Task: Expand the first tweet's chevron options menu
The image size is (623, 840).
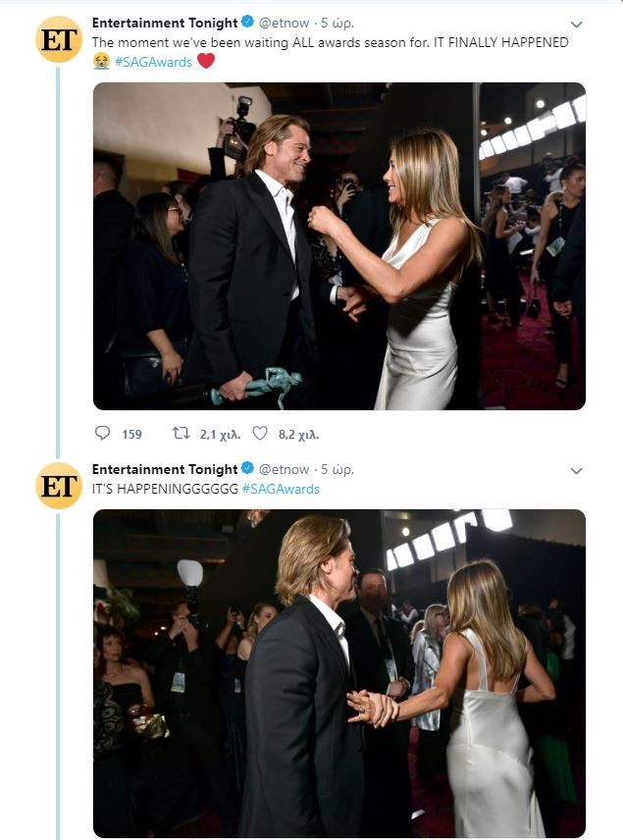Action: pyautogui.click(x=576, y=25)
